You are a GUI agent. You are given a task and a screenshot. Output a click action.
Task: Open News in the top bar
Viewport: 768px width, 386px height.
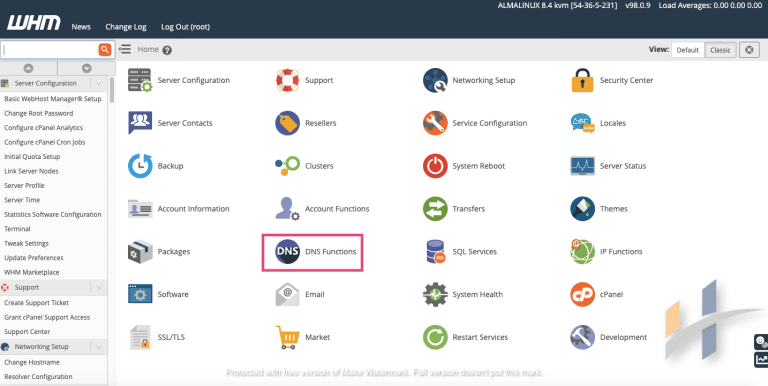[81, 27]
